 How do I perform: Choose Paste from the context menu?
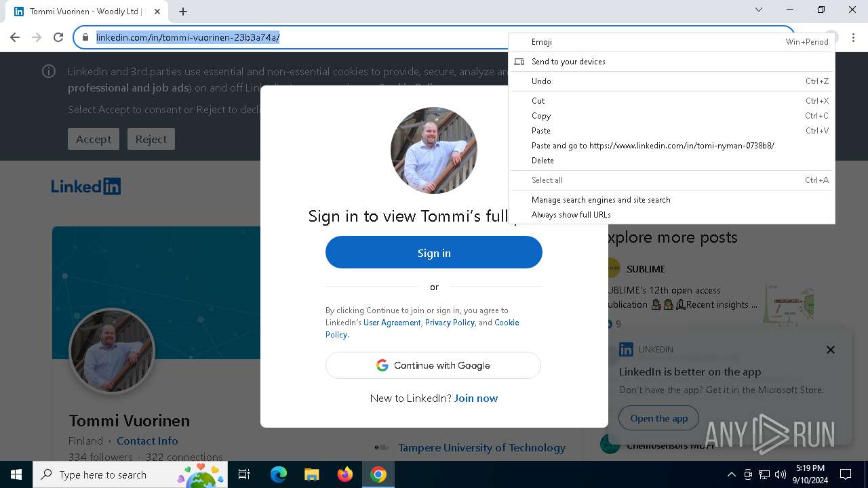(x=671, y=131)
